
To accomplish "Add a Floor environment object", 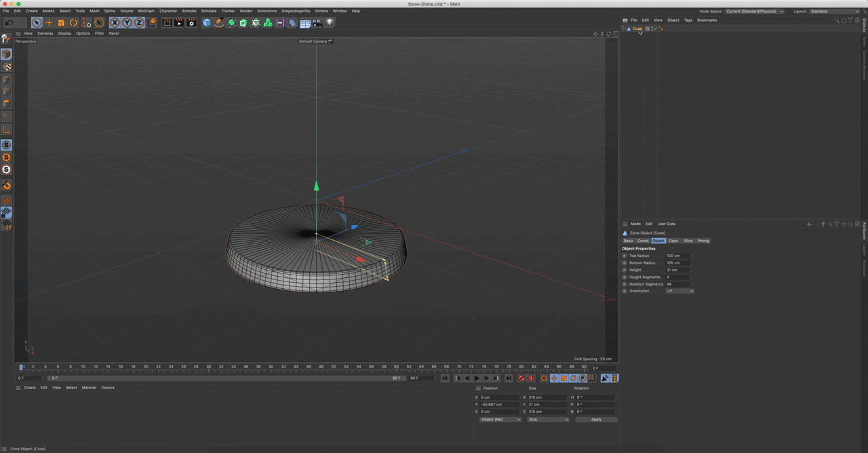I will click(x=305, y=23).
